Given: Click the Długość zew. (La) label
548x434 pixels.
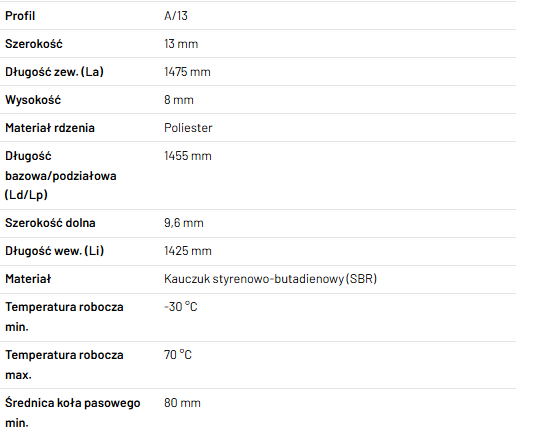Looking at the screenshot, I should (x=54, y=72).
